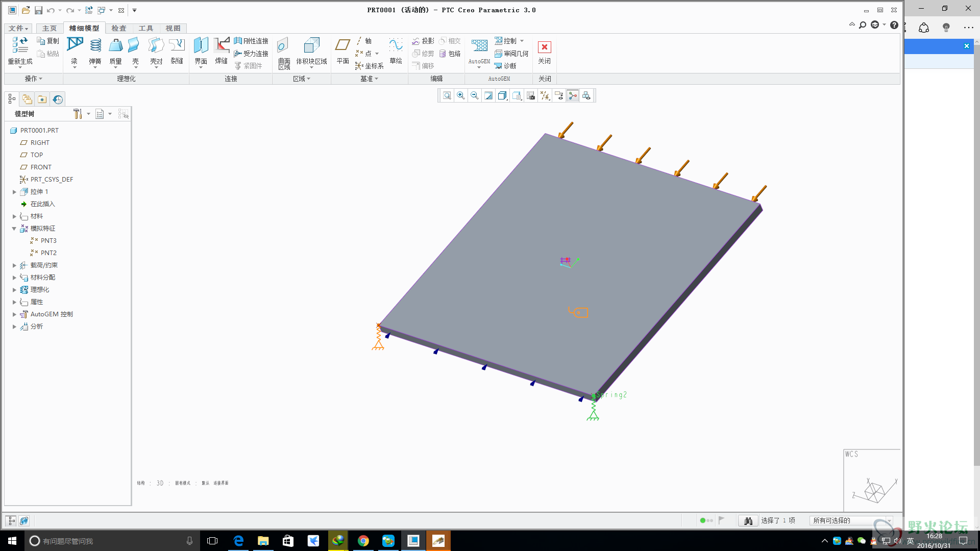
Task: Switch to the Model Tree panel tab icon
Action: [12, 99]
